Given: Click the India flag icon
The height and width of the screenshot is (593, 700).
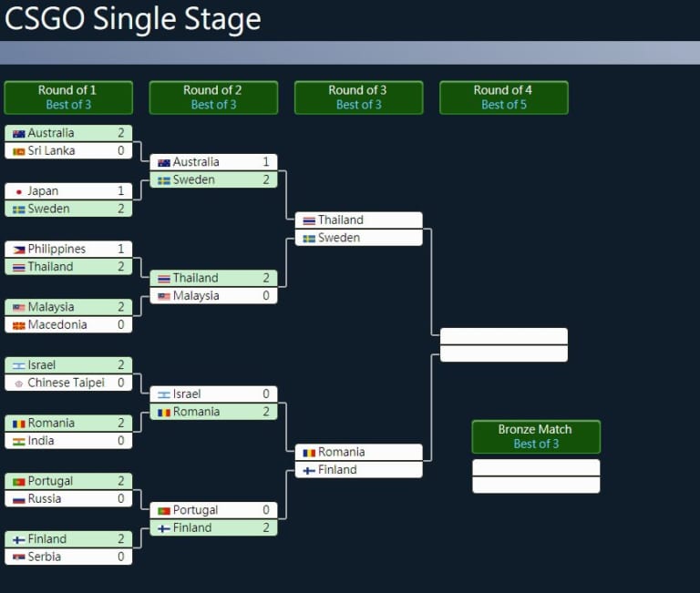Looking at the screenshot, I should [x=19, y=442].
